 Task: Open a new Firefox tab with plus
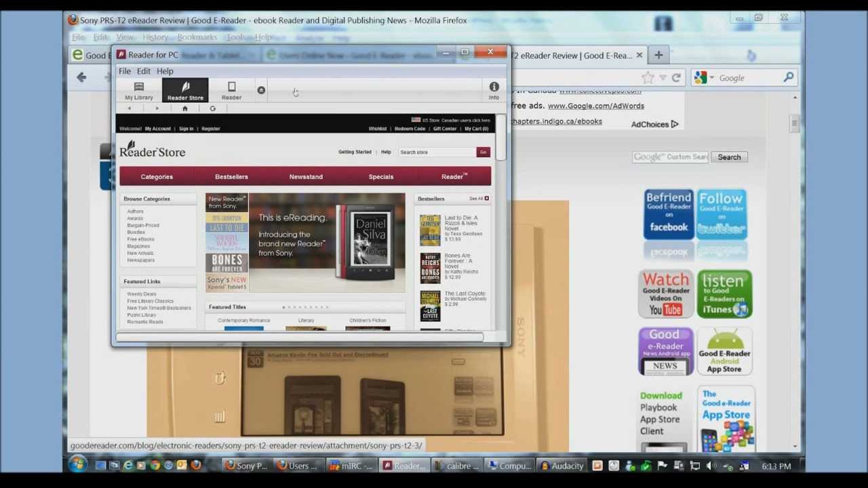[x=658, y=55]
